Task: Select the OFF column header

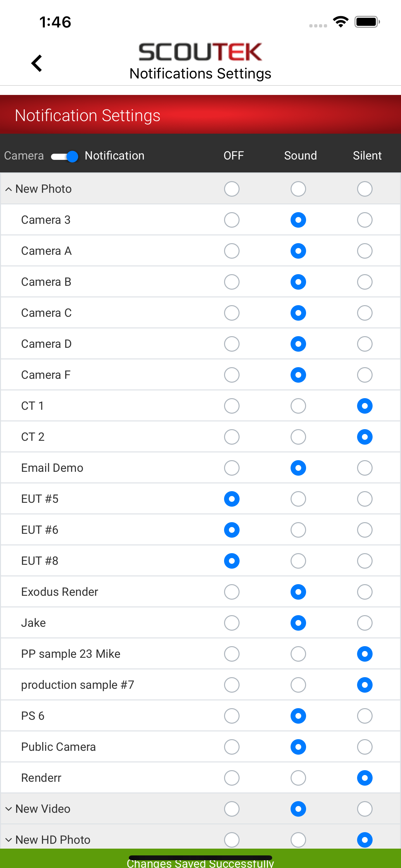Action: click(x=233, y=156)
